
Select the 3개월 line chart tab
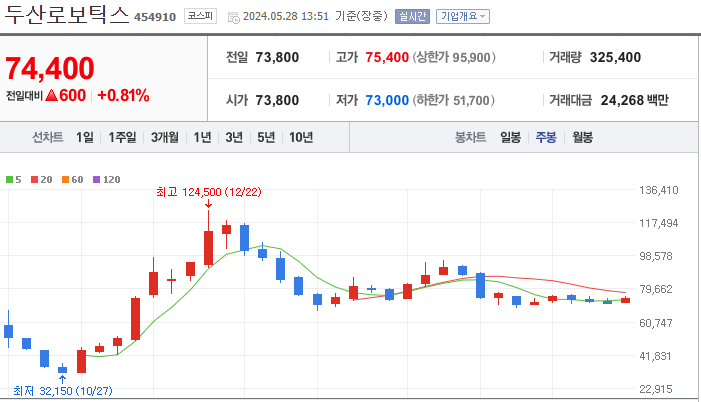(x=165, y=137)
